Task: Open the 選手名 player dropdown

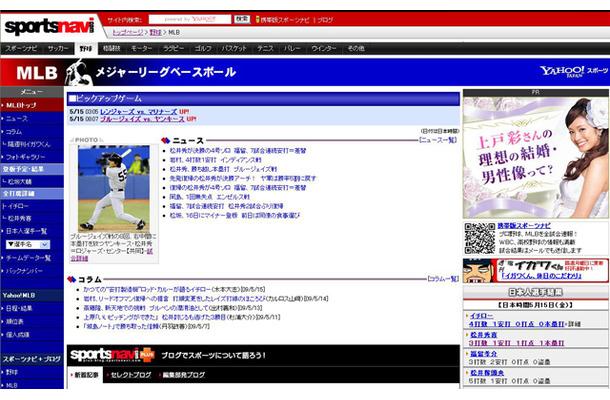Action: tap(28, 244)
